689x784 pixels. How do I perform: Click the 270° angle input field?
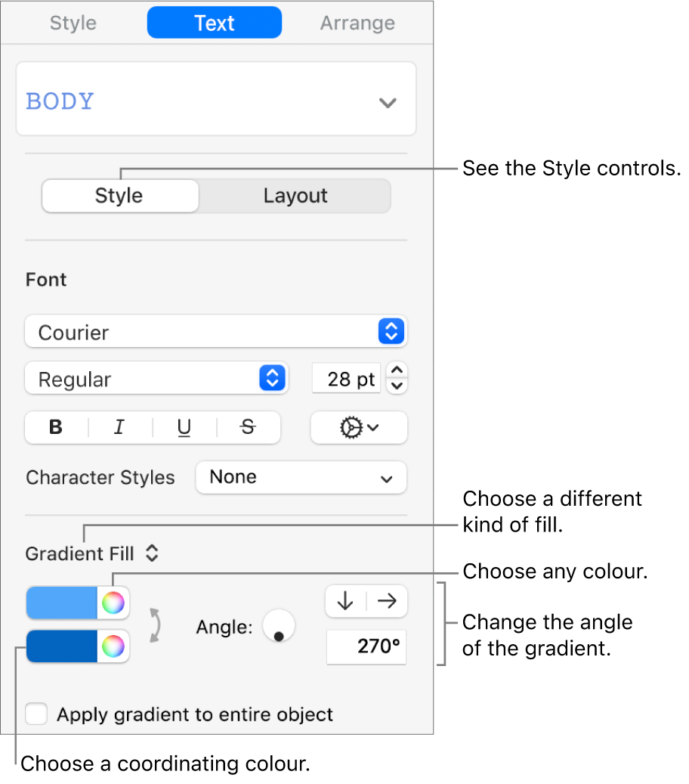pos(366,648)
